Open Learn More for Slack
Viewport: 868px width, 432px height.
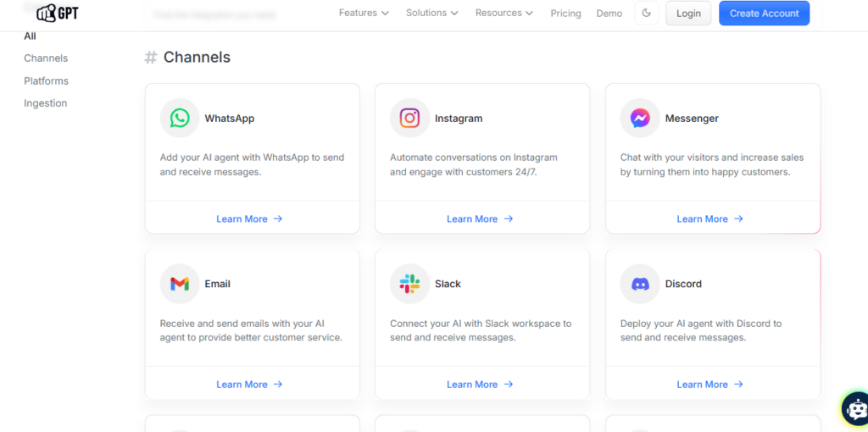pyautogui.click(x=480, y=384)
